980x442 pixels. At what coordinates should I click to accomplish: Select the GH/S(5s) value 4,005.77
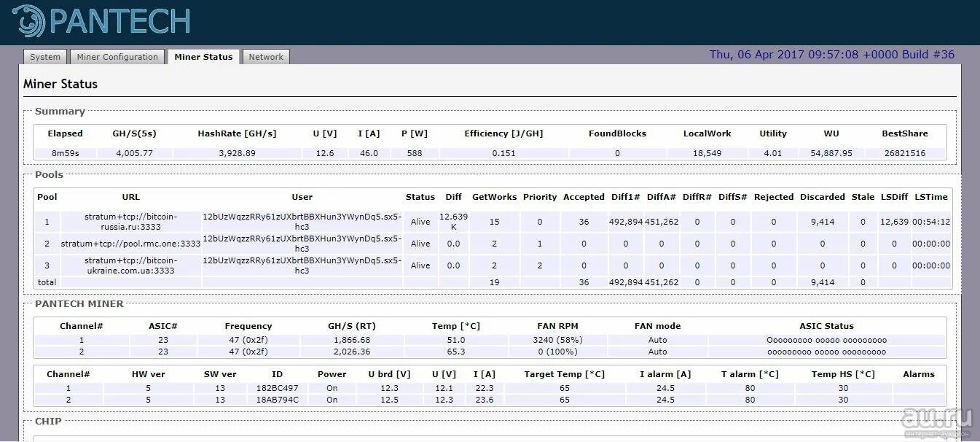pos(134,153)
